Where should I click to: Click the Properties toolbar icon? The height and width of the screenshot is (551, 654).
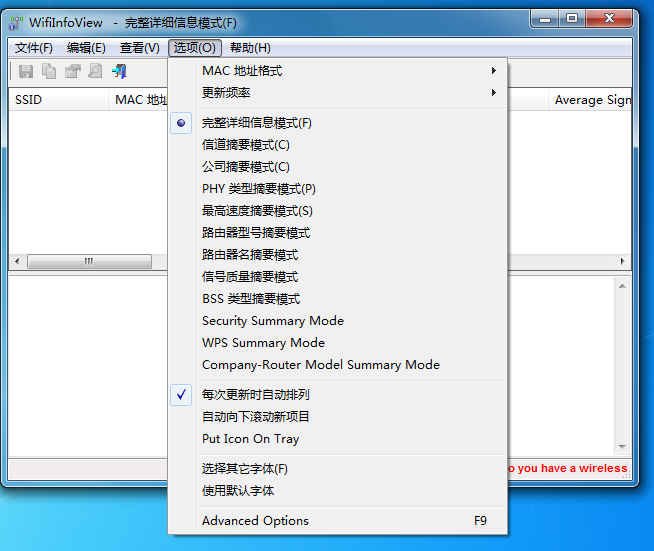(73, 71)
